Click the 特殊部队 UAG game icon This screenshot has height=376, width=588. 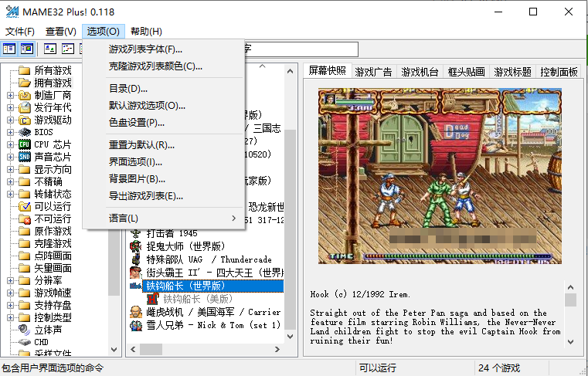click(x=136, y=259)
